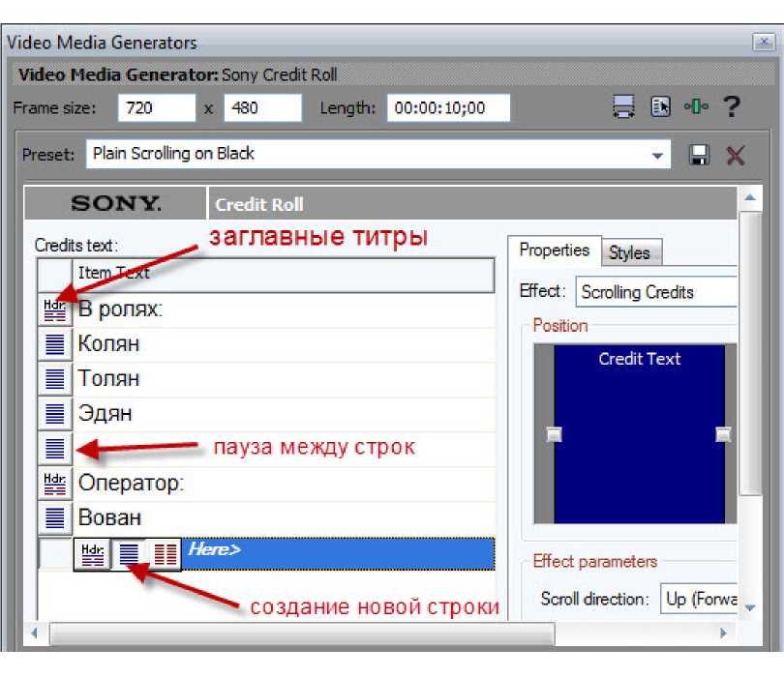This screenshot has height=678, width=784.
Task: Click the Credit Text position preview
Action: [x=640, y=433]
